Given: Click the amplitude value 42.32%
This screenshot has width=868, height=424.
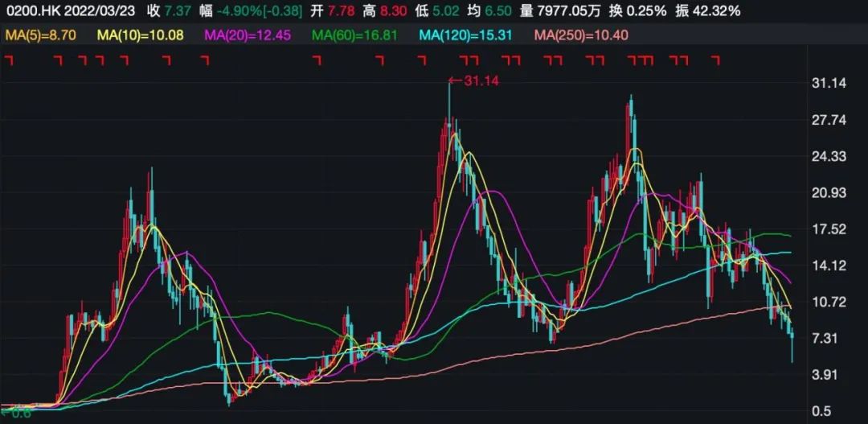Looking at the screenshot, I should (x=716, y=10).
